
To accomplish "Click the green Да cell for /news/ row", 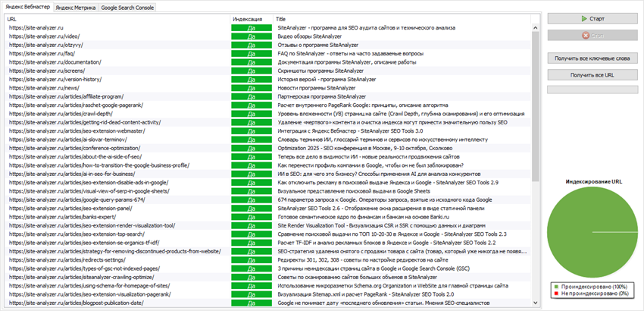I will (251, 88).
